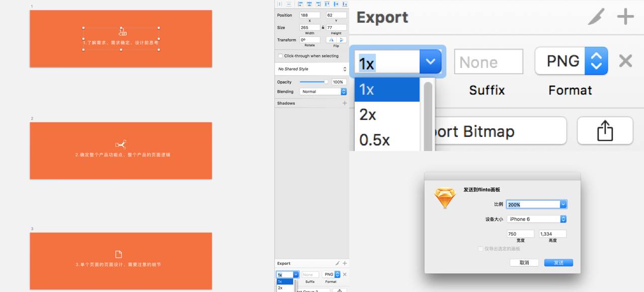Open the Blending Normal dropdown
This screenshot has height=292, width=644.
coord(323,92)
